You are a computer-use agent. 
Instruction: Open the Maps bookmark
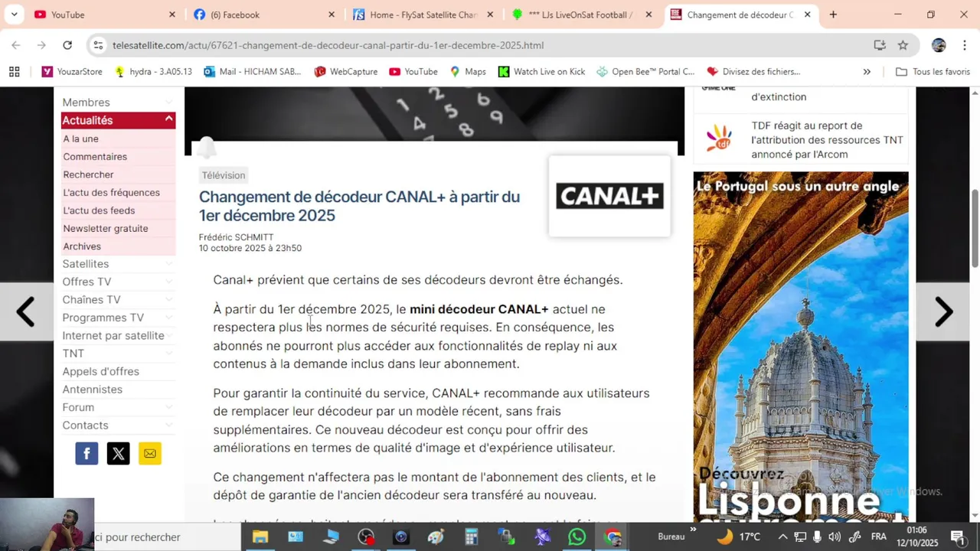click(x=468, y=71)
